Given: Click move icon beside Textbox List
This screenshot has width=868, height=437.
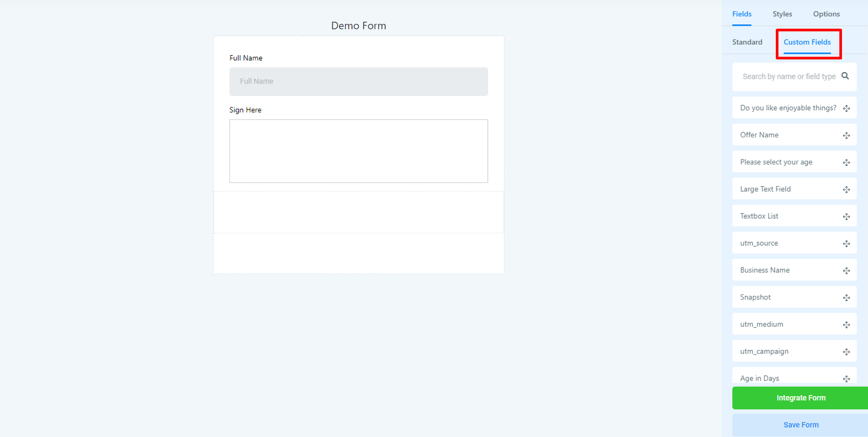Looking at the screenshot, I should point(846,217).
